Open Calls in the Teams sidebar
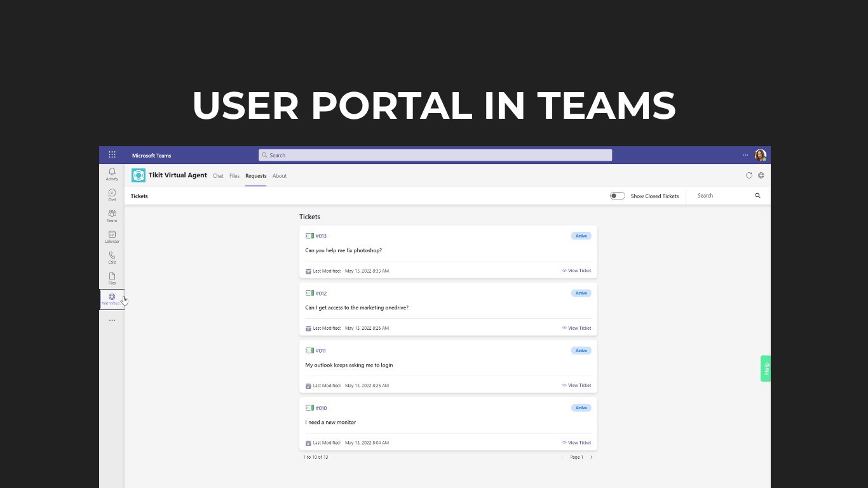 tap(112, 258)
